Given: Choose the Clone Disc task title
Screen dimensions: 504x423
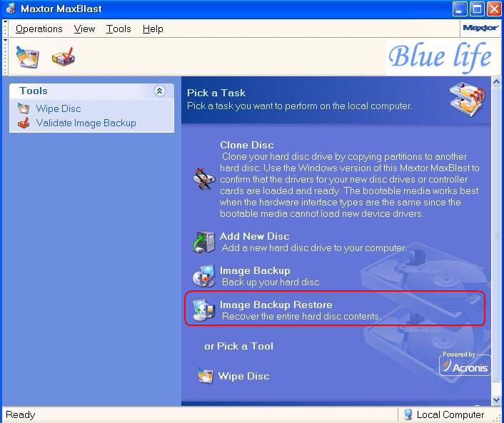Looking at the screenshot, I should [x=246, y=145].
